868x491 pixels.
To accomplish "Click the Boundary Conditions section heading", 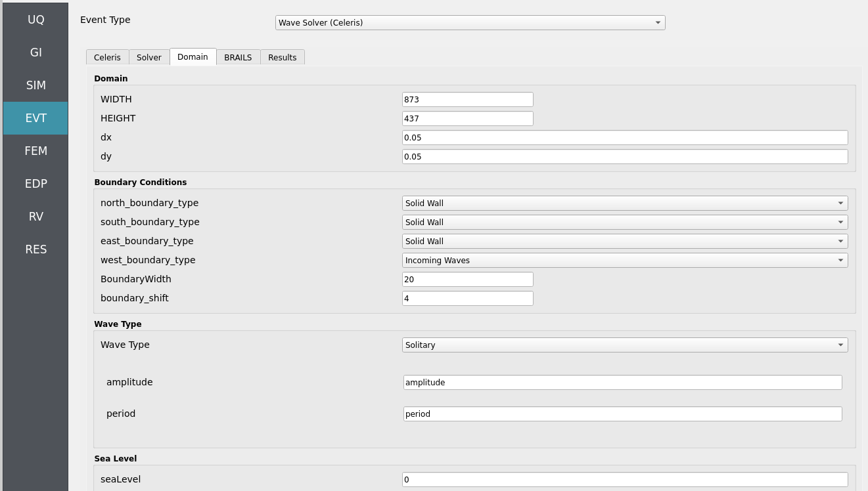I will pyautogui.click(x=140, y=182).
